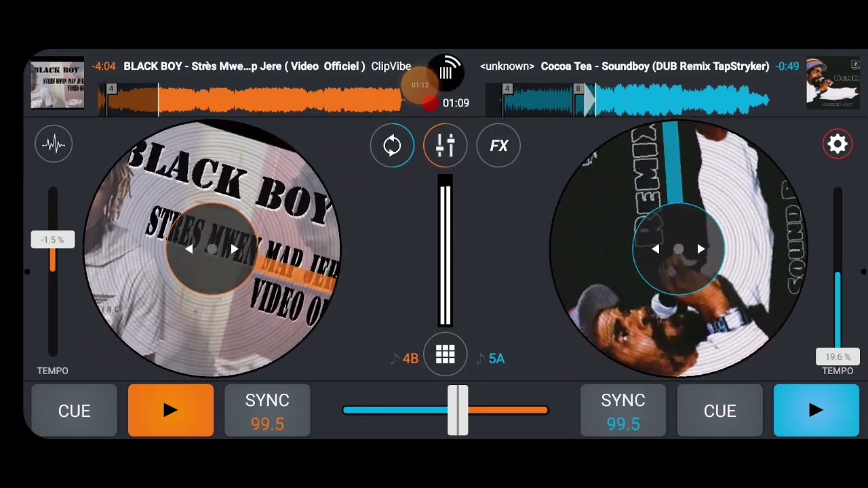The width and height of the screenshot is (868, 488).
Task: Click the left deck forward nudge arrow
Action: click(x=235, y=249)
